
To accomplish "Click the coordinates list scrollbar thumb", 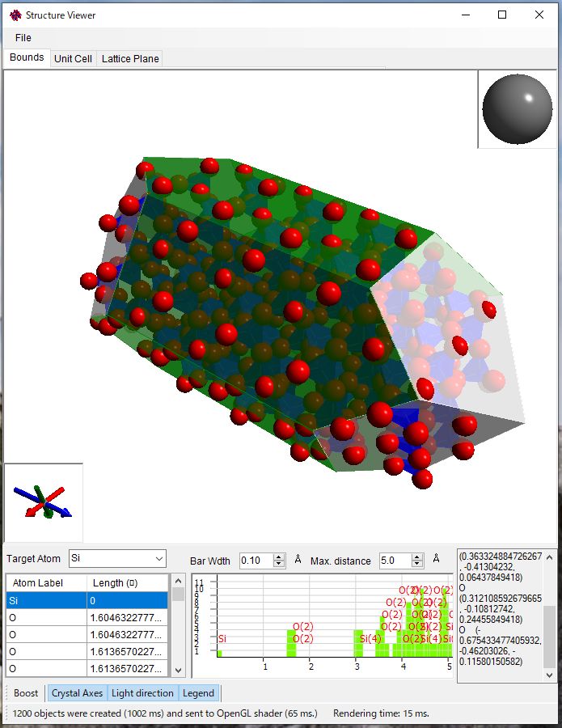I will pyautogui.click(x=550, y=636).
